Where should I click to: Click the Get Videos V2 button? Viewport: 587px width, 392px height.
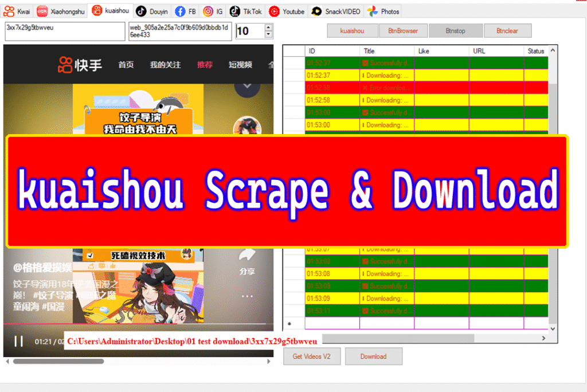(x=312, y=356)
